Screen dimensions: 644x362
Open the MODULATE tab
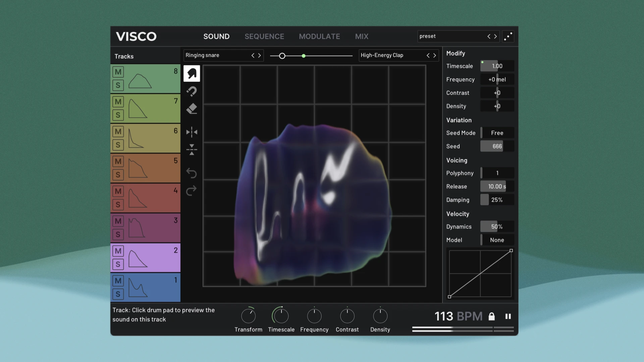pyautogui.click(x=319, y=36)
